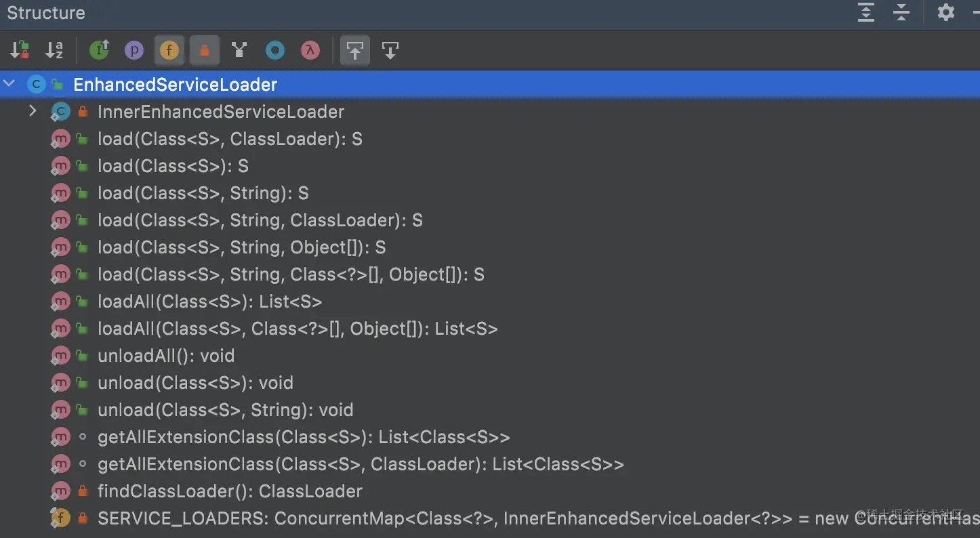Image resolution: width=980 pixels, height=538 pixels.
Task: Expand the InnerEnhancedServiceLoader node
Action: tap(32, 111)
